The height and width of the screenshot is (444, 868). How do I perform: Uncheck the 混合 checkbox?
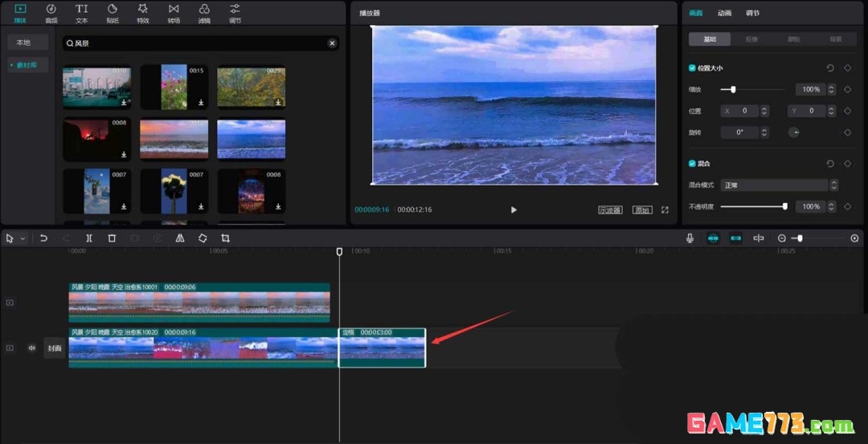click(x=692, y=163)
